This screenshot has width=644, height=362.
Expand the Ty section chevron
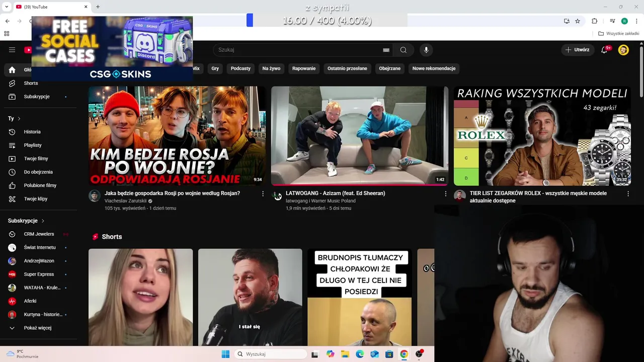pos(19,119)
